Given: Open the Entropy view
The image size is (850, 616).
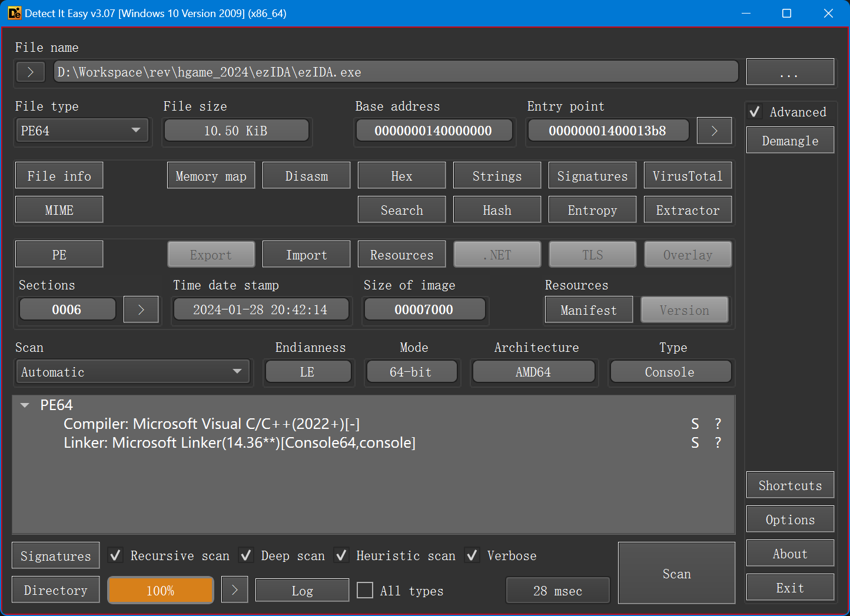Looking at the screenshot, I should [x=592, y=210].
